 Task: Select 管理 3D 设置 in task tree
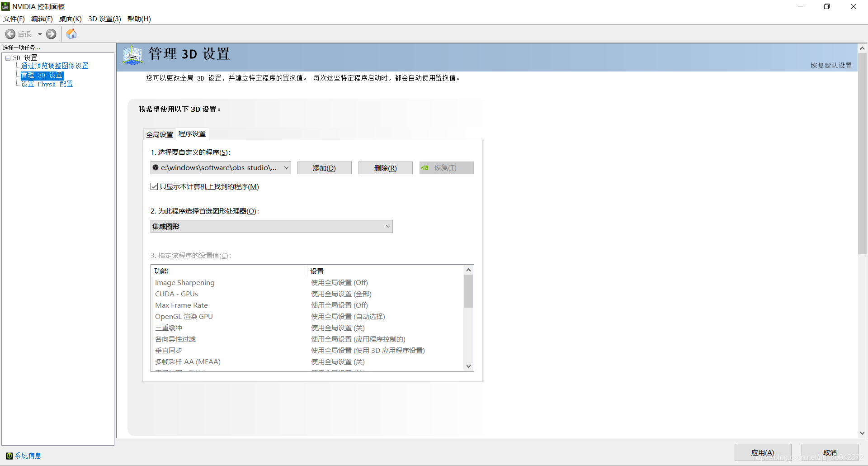coord(42,75)
